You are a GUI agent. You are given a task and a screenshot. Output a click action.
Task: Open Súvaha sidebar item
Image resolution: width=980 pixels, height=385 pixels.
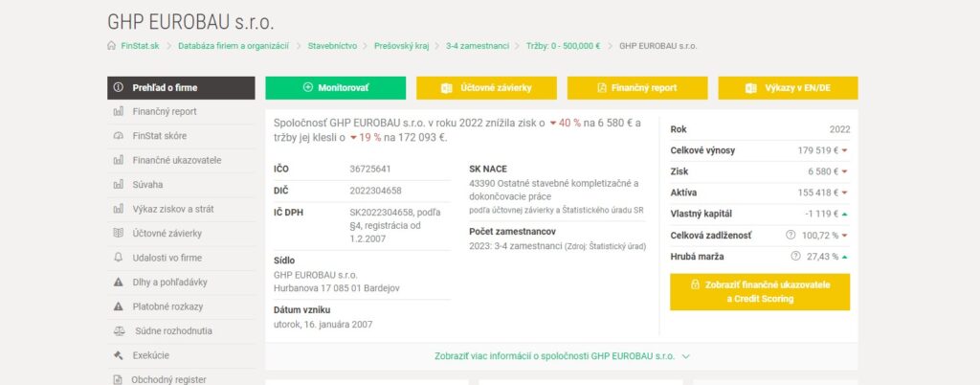[181, 185]
